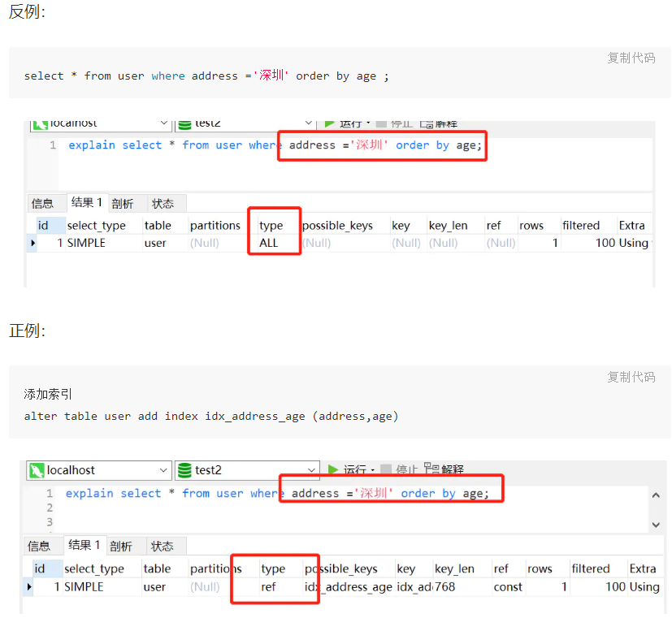This screenshot has height=618, width=672.
Task: Click editor scroll up arrow in lower panel
Action: point(656,495)
